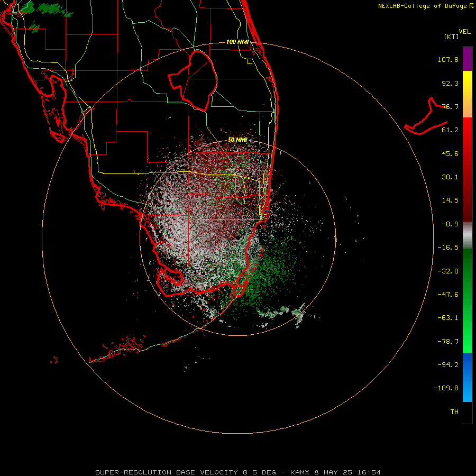This screenshot has width=476, height=476.
Task: Click the TH legend label
Action: click(x=454, y=412)
